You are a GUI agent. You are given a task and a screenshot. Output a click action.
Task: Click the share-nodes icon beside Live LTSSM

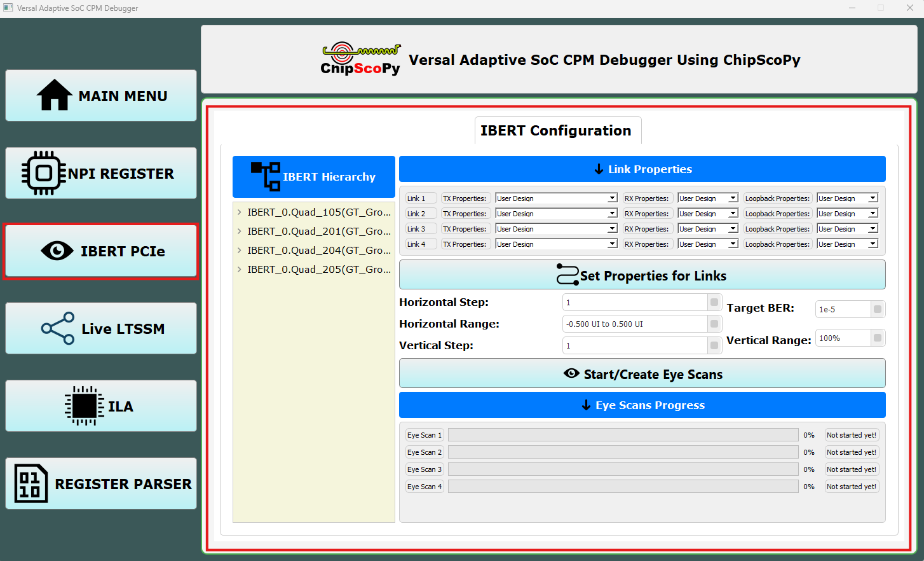click(58, 328)
